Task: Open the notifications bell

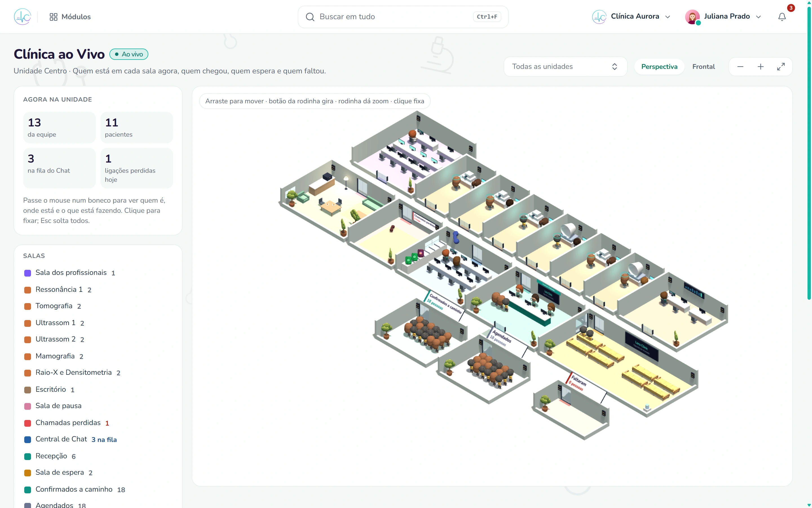Action: (x=782, y=17)
